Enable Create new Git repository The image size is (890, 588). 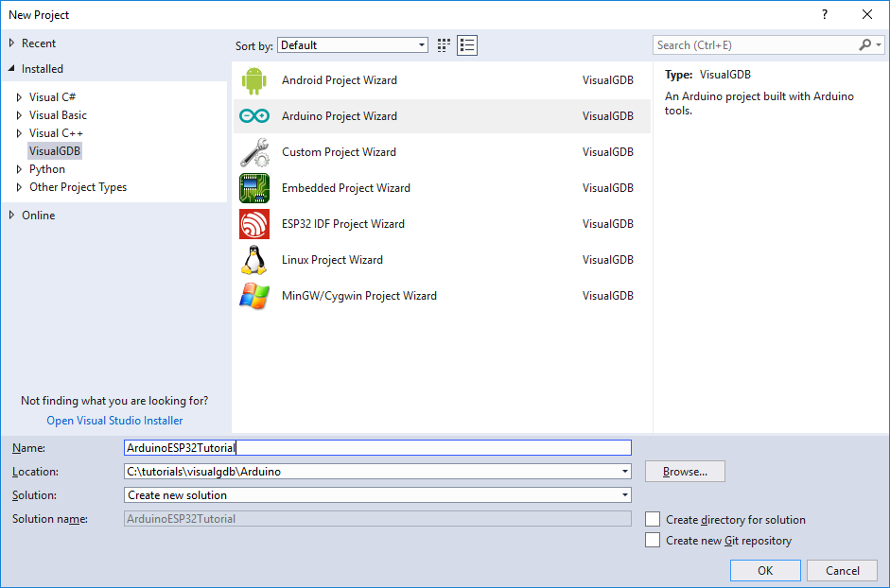point(653,540)
